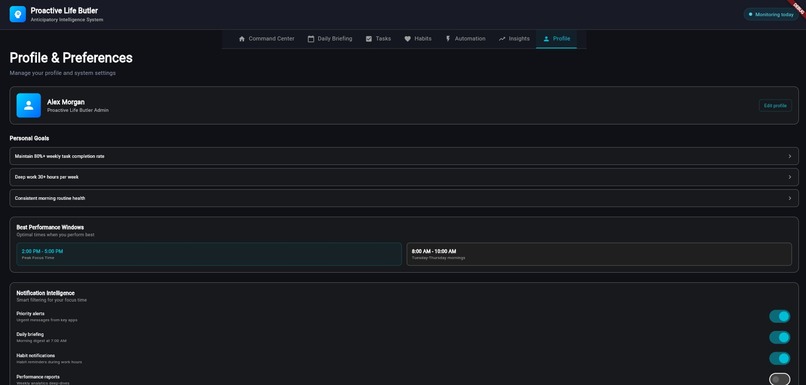806x385 pixels.
Task: Click the Profile & Preferences heading
Action: pyautogui.click(x=71, y=58)
